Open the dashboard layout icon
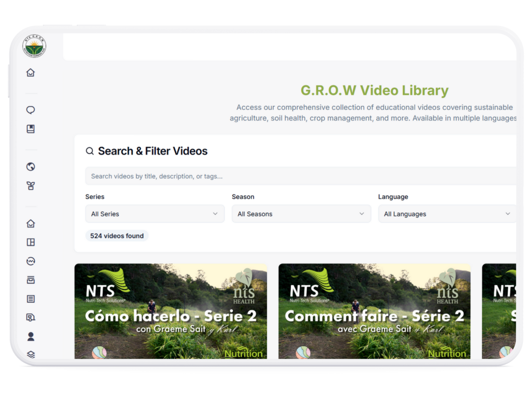Screen dimensions: 532x399 coord(31,242)
